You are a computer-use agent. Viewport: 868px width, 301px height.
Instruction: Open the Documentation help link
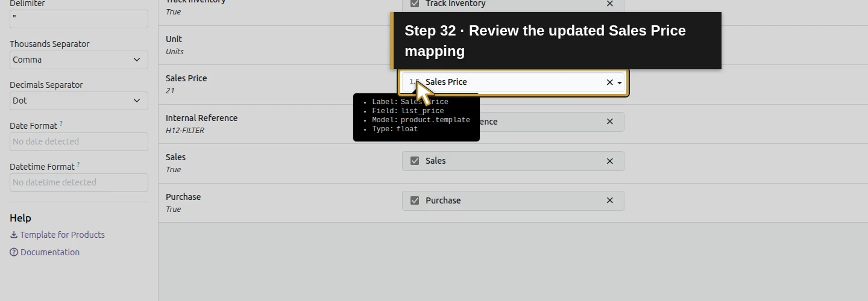pyautogui.click(x=45, y=252)
